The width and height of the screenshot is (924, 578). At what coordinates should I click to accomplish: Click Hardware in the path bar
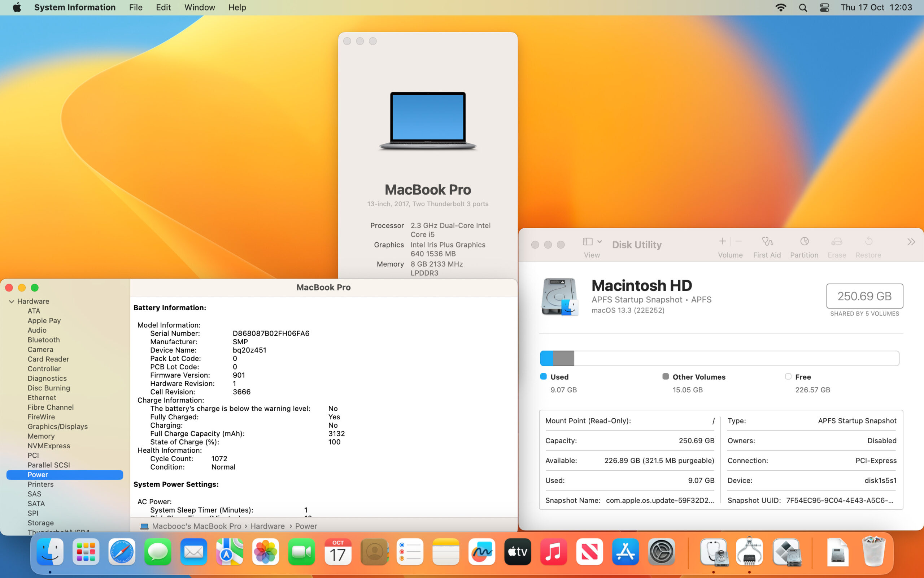click(267, 526)
